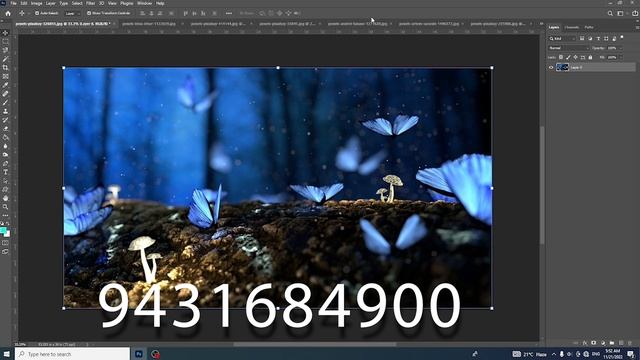Open the Fill dropdown arrow
640x360 pixels.
pyautogui.click(x=621, y=58)
